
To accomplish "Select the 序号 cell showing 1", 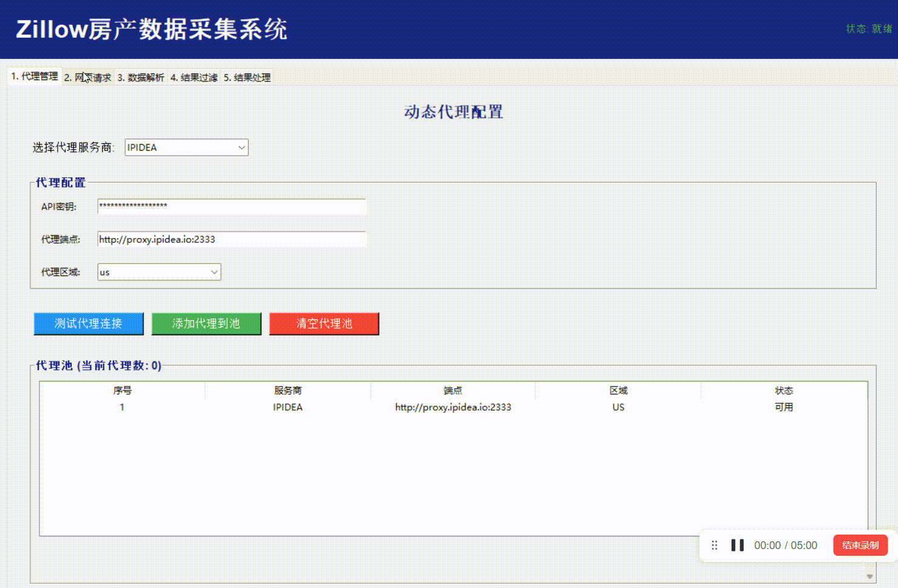I will point(122,408).
